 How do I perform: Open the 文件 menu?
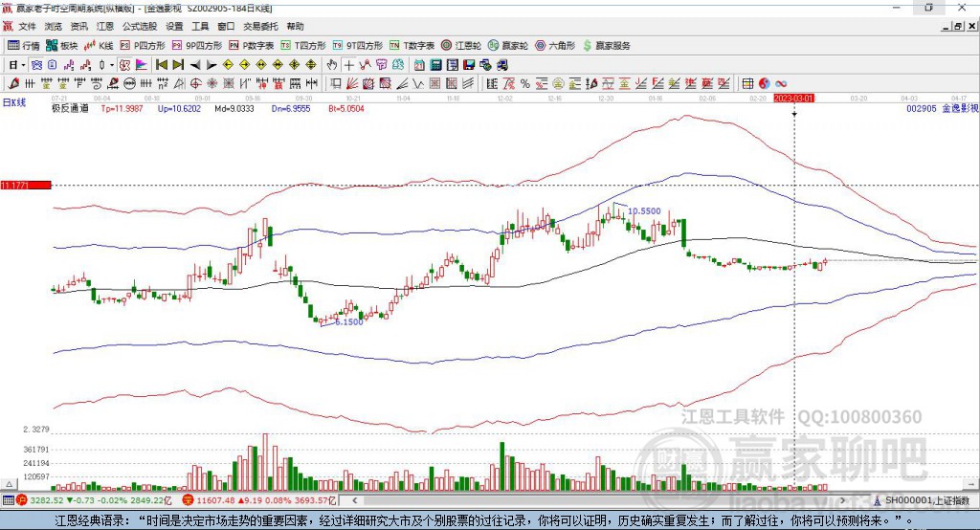coord(27,26)
